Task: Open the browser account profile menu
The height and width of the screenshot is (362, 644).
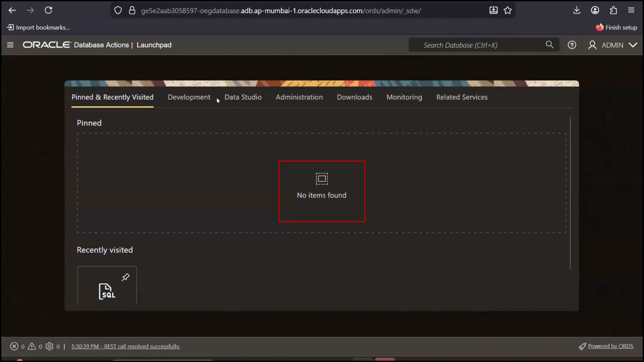Action: click(595, 10)
